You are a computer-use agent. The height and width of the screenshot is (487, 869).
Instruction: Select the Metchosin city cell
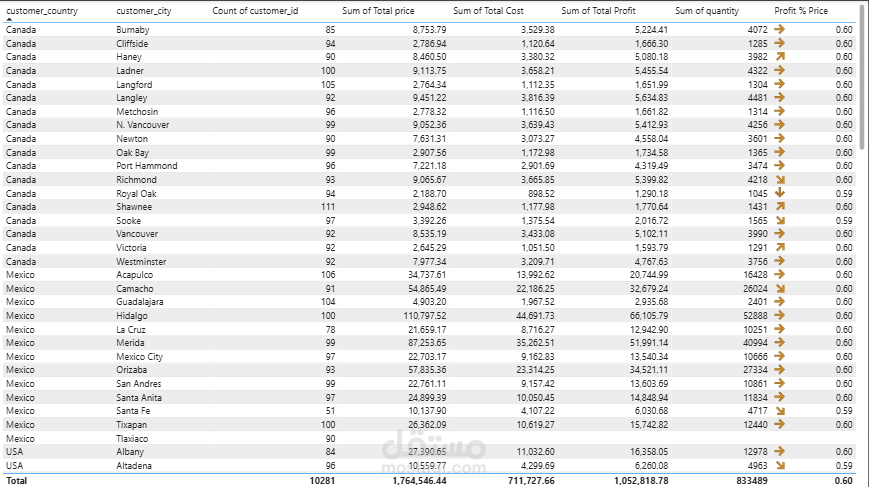(x=137, y=111)
